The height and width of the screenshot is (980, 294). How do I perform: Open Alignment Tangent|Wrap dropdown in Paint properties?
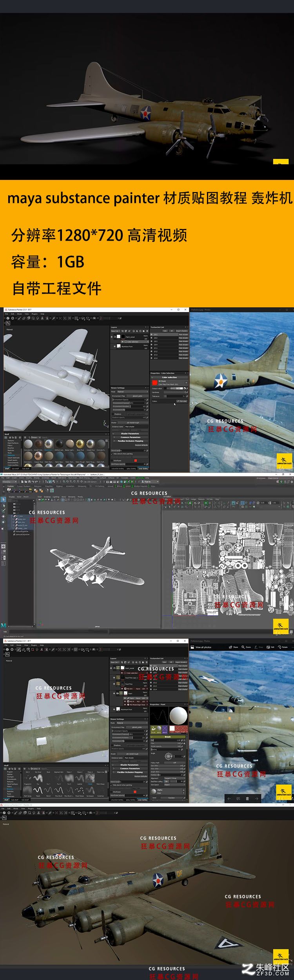tap(175, 779)
